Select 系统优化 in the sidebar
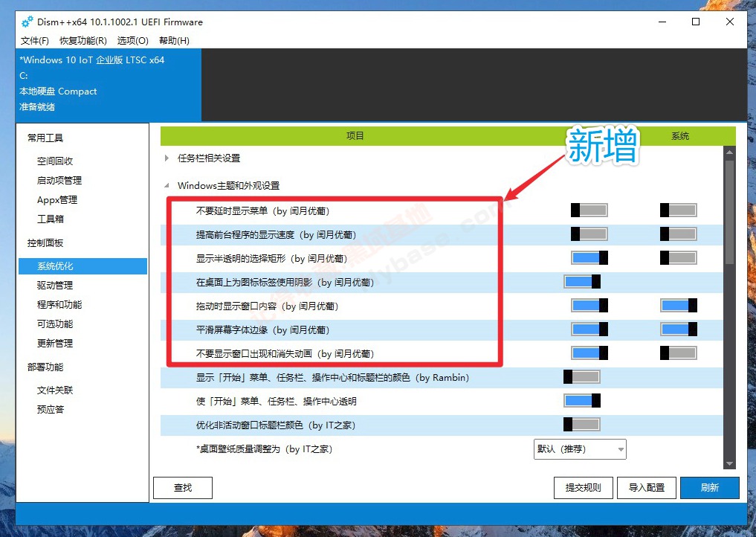The height and width of the screenshot is (537, 756). (83, 266)
